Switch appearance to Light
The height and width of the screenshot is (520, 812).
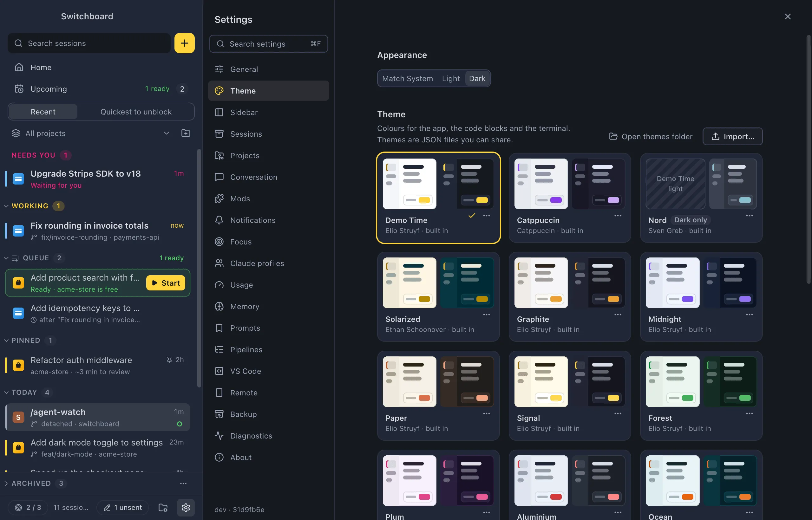pos(451,78)
